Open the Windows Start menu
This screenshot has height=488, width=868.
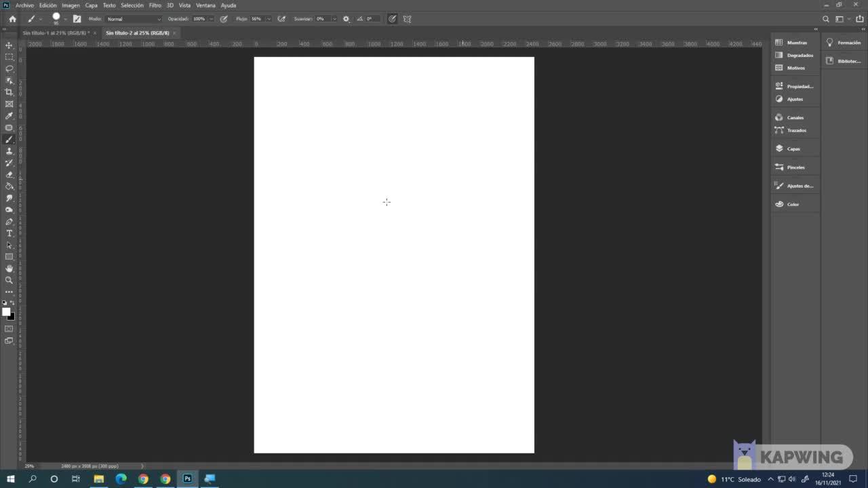(10, 479)
